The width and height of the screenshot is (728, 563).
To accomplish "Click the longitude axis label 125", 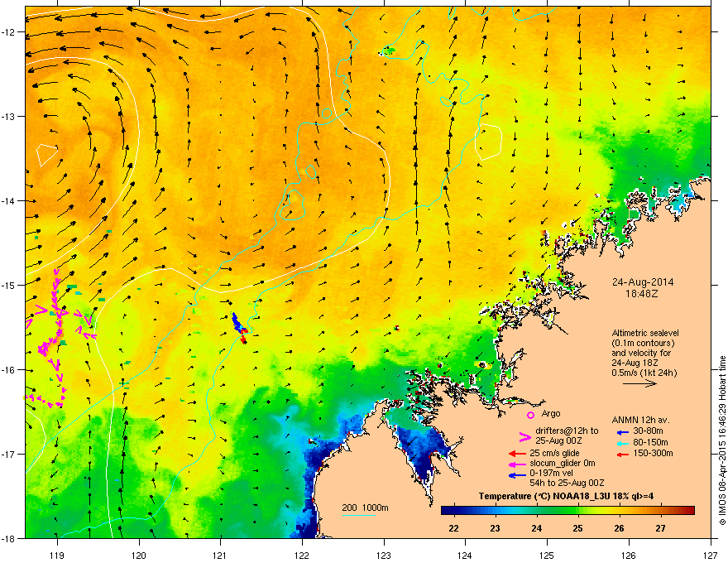I will (547, 555).
